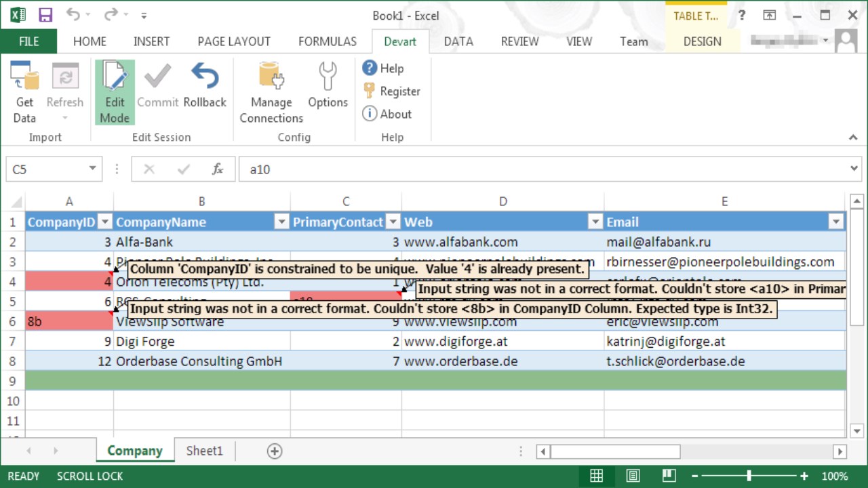Cancel formula entry with X button
868x488 pixels.
coord(149,169)
